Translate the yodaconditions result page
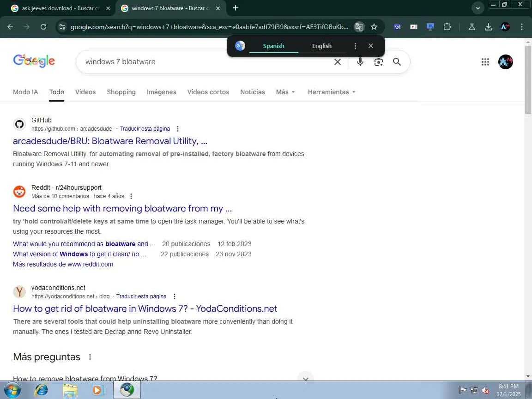The height and width of the screenshot is (399, 532). point(141,296)
